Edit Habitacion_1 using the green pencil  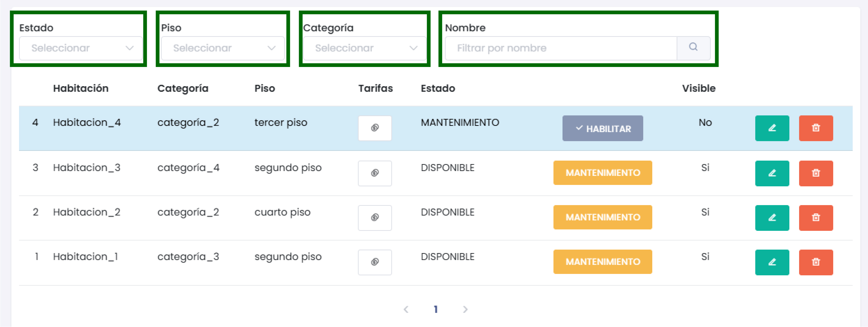click(x=772, y=262)
